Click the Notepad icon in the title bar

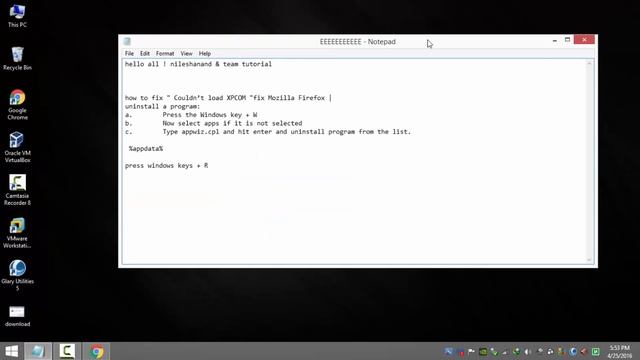(x=127, y=41)
